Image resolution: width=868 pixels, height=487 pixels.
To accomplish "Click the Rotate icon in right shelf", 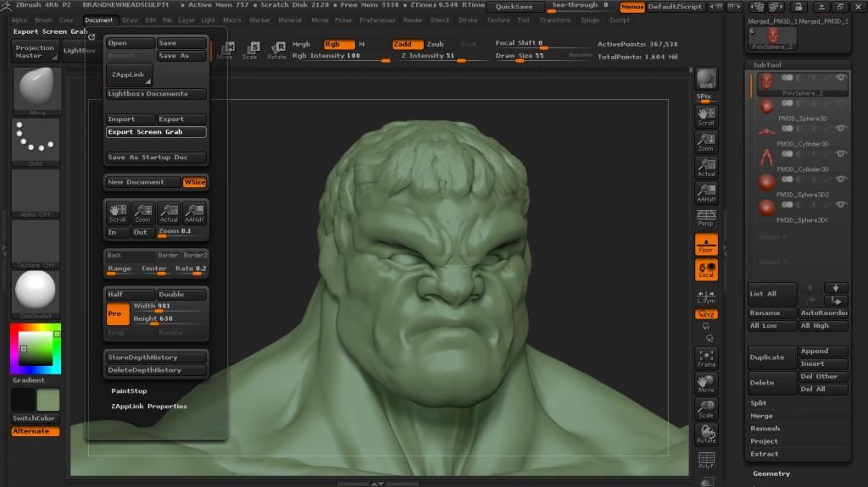I will [x=706, y=434].
